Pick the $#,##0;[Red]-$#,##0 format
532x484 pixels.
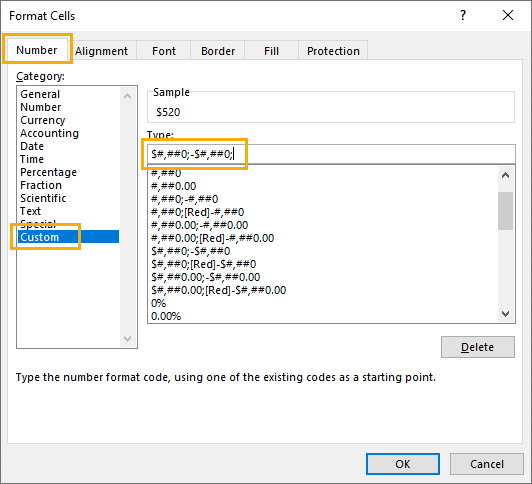click(x=204, y=264)
